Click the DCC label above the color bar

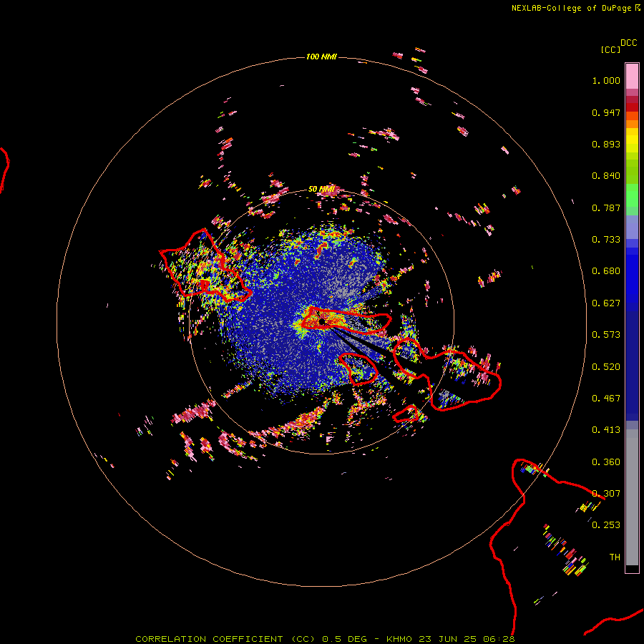[628, 43]
